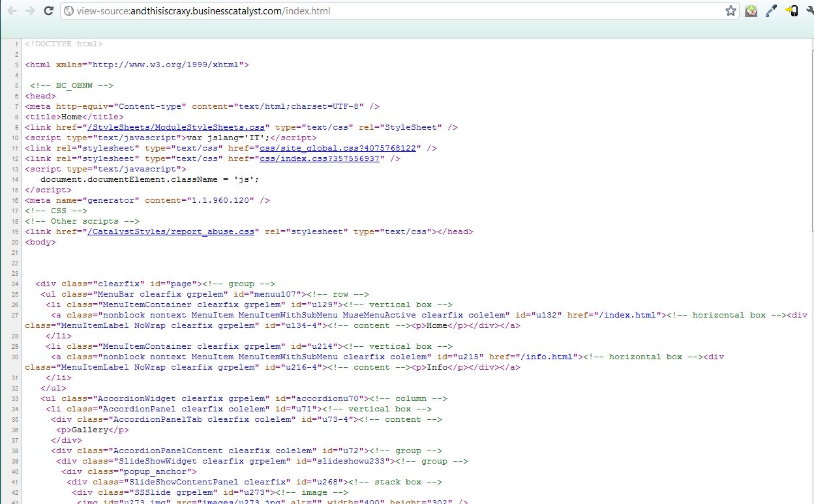Click the href="/index.html" attribute text
This screenshot has width=814, height=504.
point(614,315)
